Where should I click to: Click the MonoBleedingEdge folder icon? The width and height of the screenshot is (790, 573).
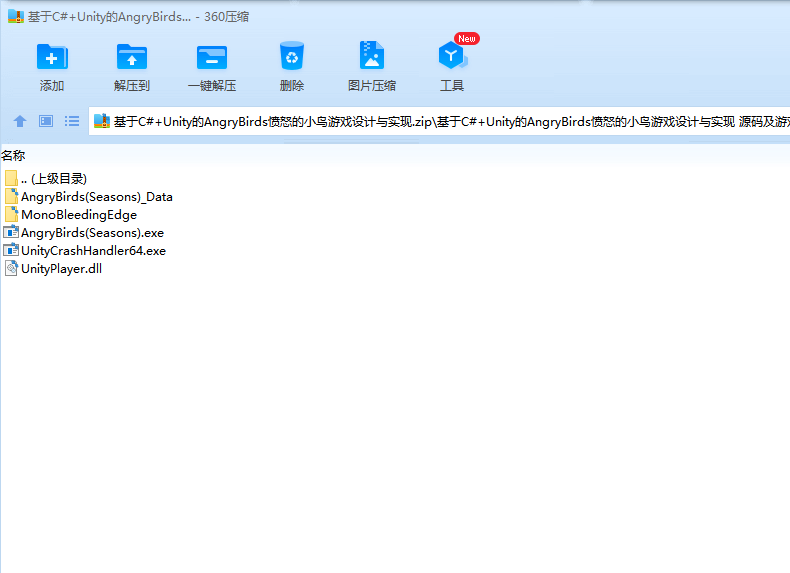tap(11, 215)
